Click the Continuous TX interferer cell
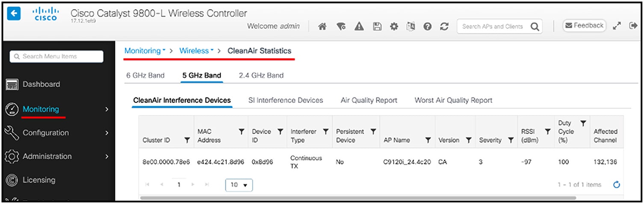Image resolution: width=644 pixels, height=204 pixels. point(306,162)
